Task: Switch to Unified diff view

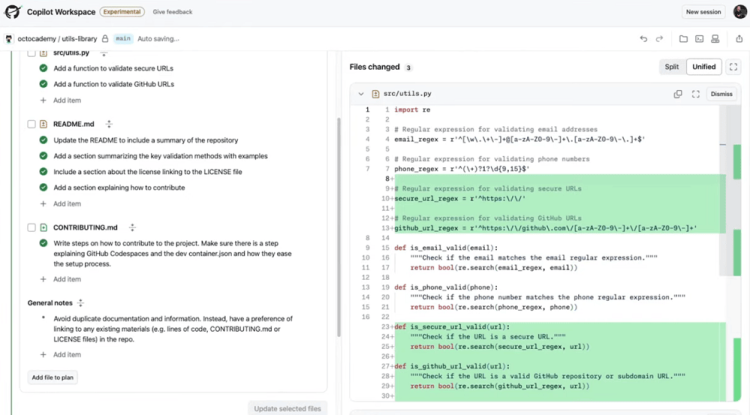Action: (704, 67)
